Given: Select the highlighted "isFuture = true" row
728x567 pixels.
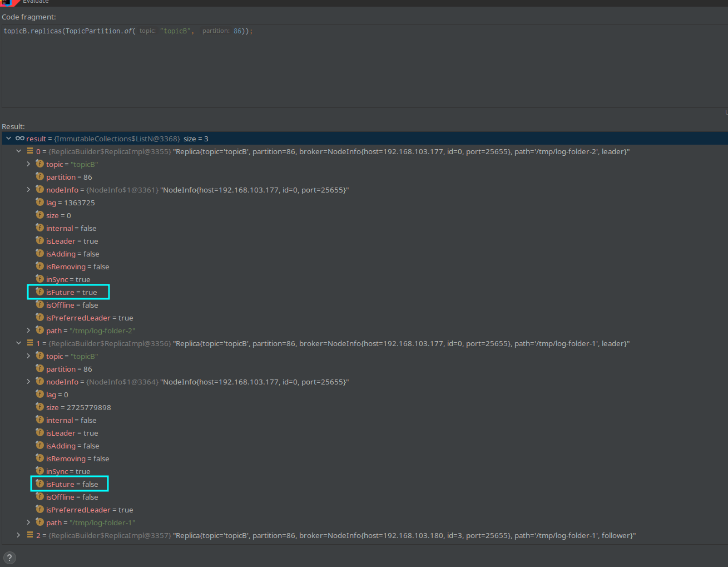Looking at the screenshot, I should pyautogui.click(x=68, y=292).
